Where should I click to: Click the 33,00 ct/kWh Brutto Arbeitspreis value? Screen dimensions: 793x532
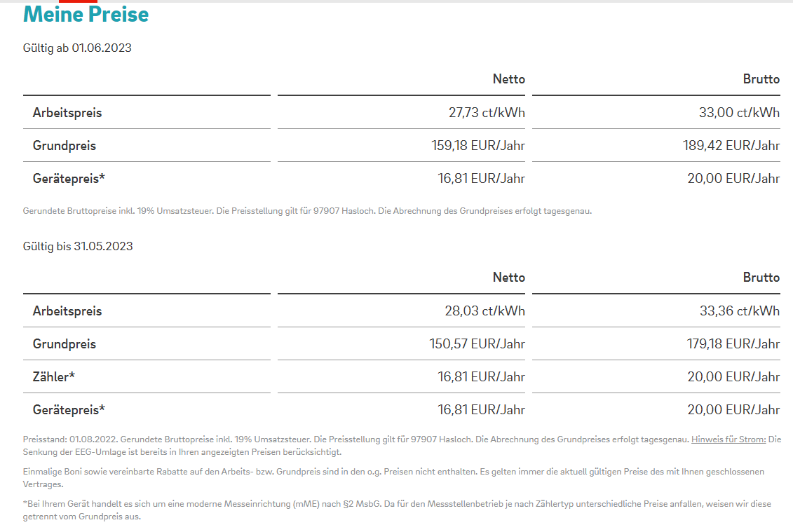point(739,113)
